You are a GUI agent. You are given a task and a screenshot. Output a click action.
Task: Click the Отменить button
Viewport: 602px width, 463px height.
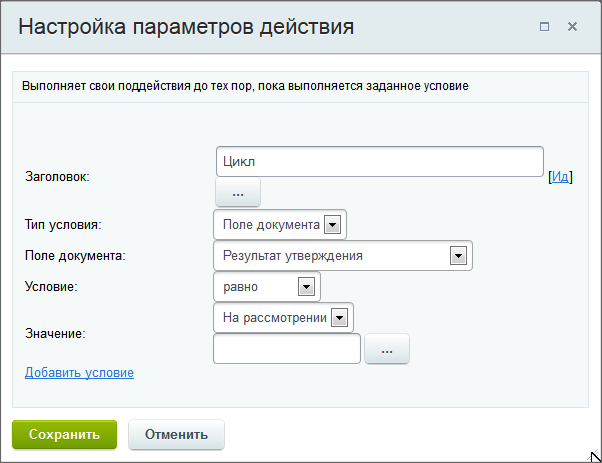[176, 435]
